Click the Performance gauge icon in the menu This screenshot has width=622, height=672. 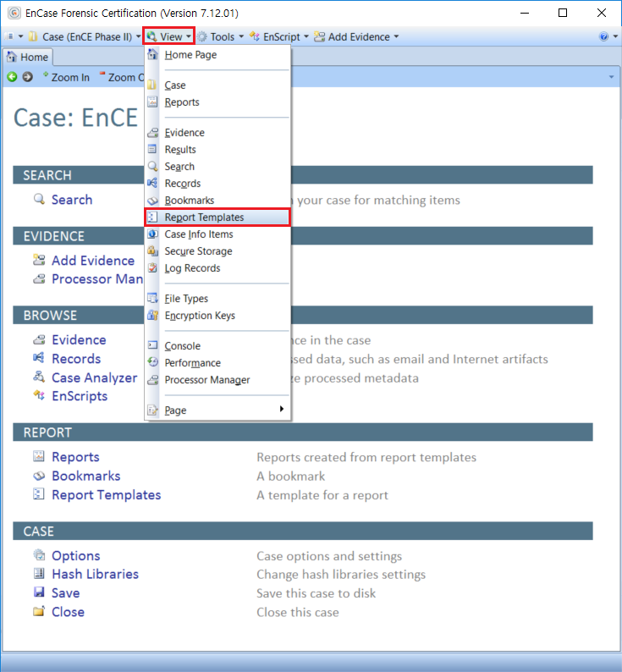point(152,362)
